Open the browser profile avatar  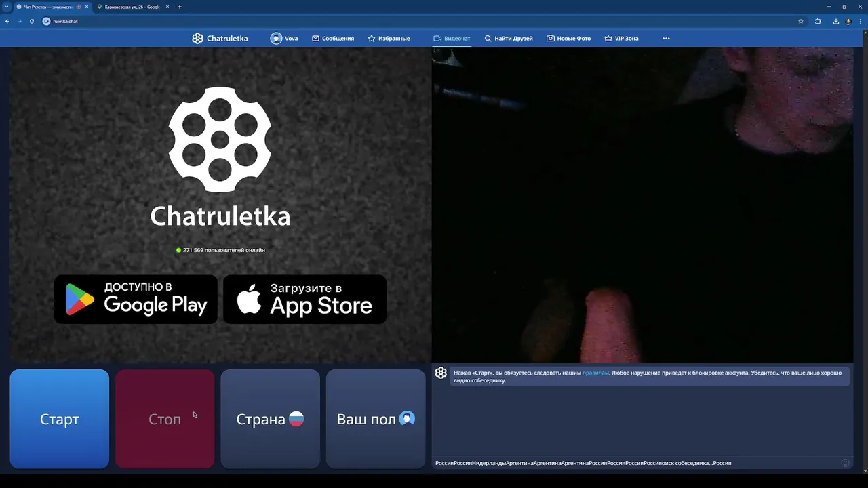(848, 21)
